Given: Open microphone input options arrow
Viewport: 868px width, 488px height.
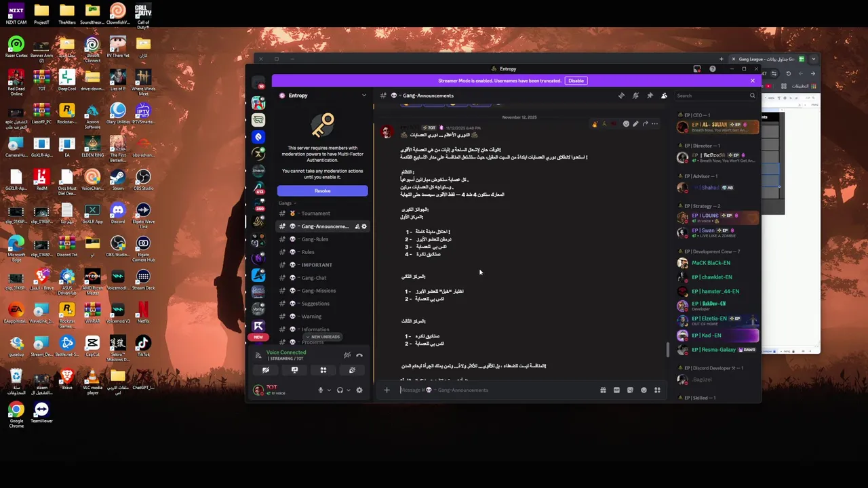Looking at the screenshot, I should (329, 390).
